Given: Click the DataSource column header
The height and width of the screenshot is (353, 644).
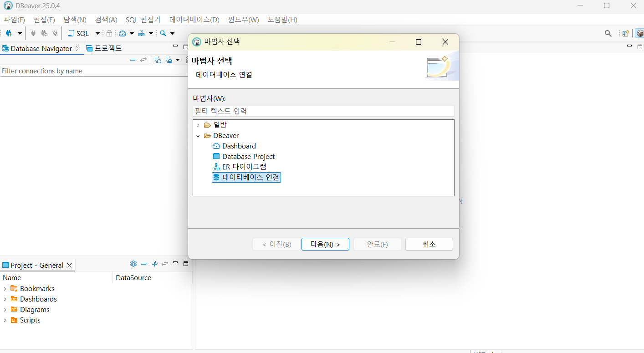Looking at the screenshot, I should pyautogui.click(x=153, y=278).
